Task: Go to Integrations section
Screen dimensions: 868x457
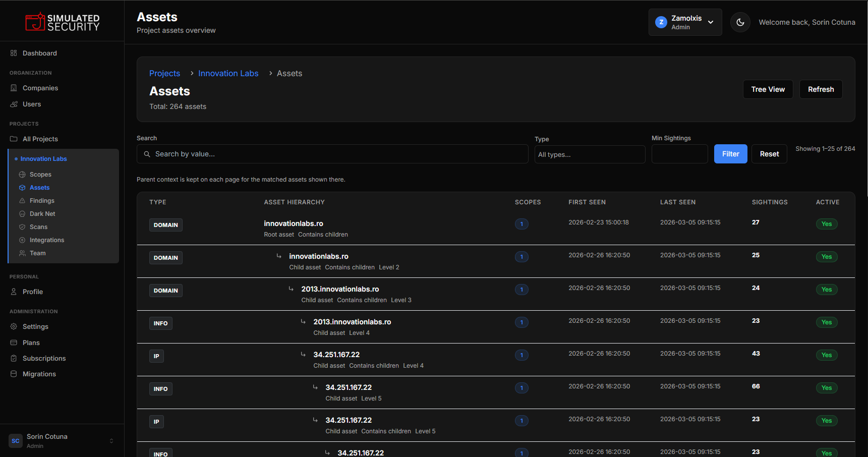Action: 46,240
